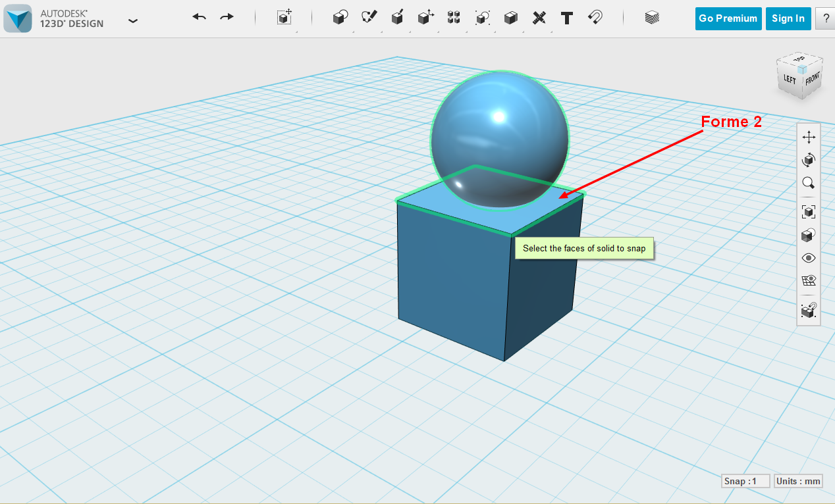835x504 pixels.
Task: Open the Units : mm setting
Action: tap(799, 481)
